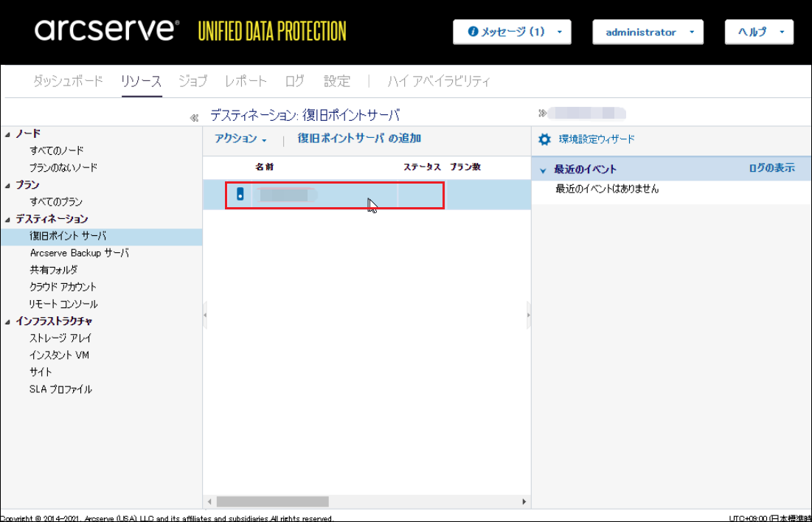Click the 最近のイベントはありません message
This screenshot has height=522, width=812.
pyautogui.click(x=607, y=189)
